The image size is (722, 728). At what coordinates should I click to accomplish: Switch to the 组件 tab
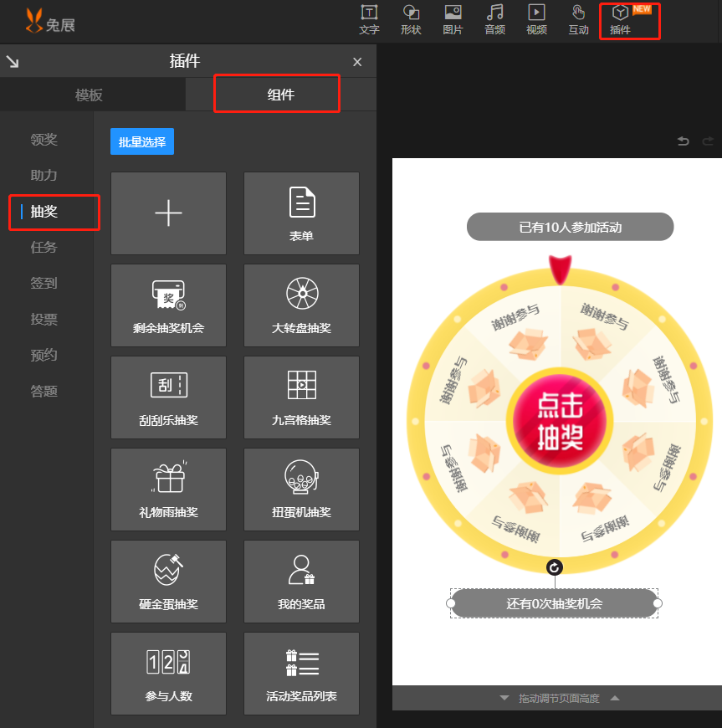[x=281, y=95]
